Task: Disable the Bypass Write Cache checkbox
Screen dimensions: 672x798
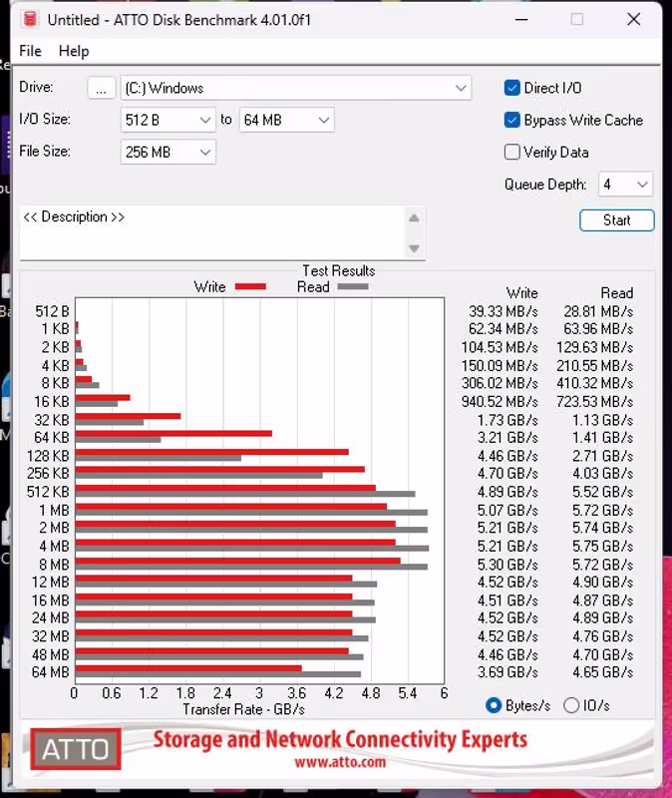Action: [512, 121]
